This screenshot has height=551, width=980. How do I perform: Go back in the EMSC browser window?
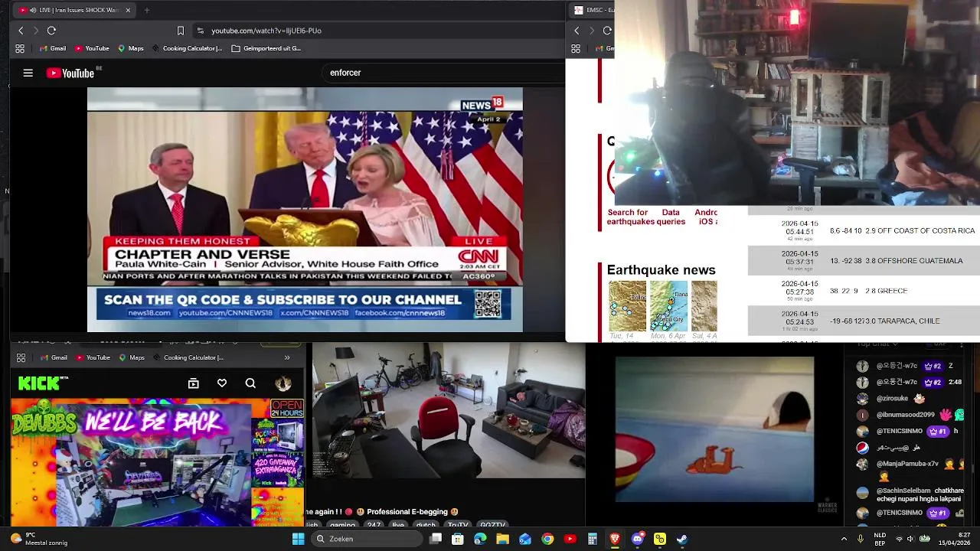coord(577,31)
